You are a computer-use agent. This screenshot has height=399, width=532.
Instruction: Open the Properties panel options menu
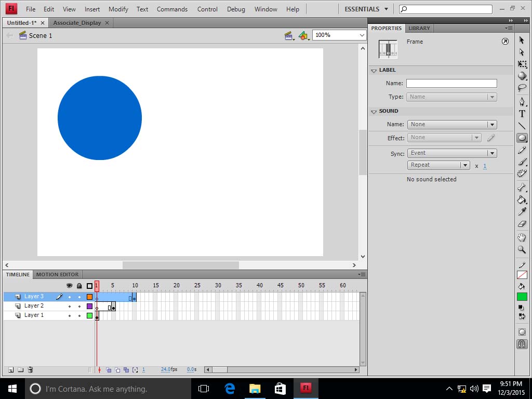click(x=509, y=28)
